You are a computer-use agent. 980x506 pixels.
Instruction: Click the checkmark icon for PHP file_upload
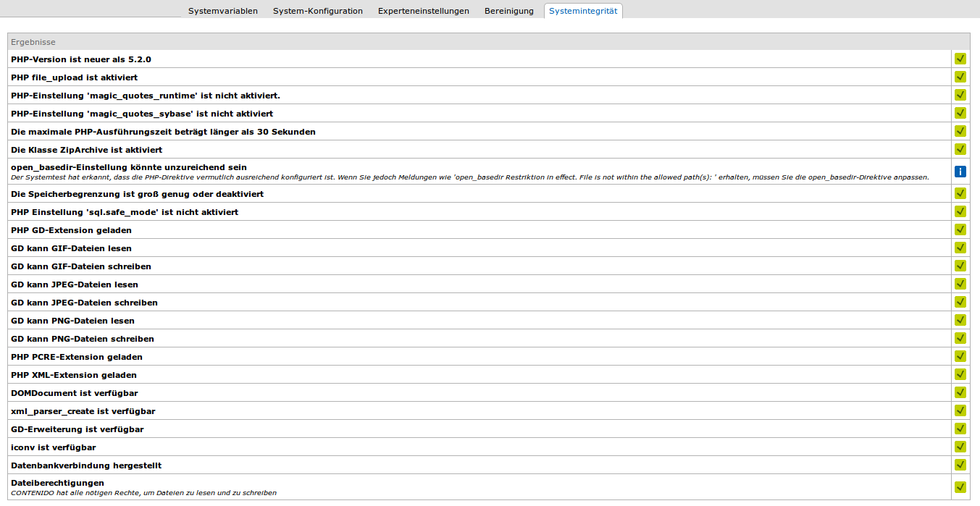pos(960,77)
